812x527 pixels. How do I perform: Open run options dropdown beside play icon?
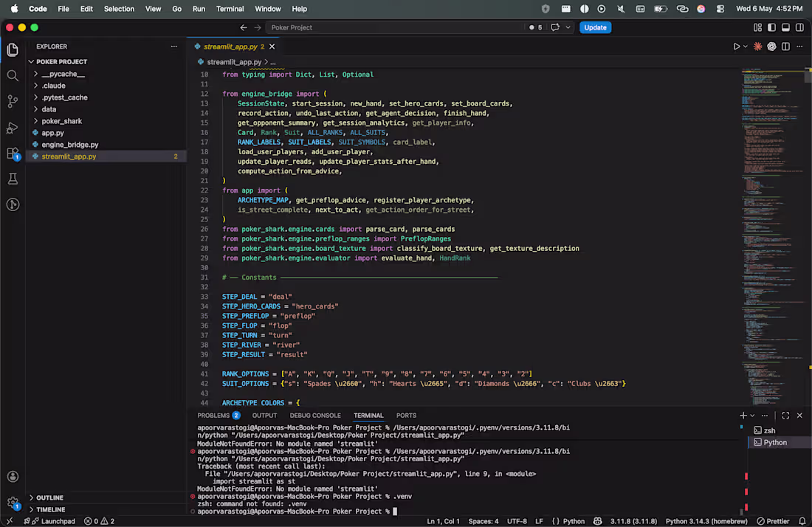point(746,46)
